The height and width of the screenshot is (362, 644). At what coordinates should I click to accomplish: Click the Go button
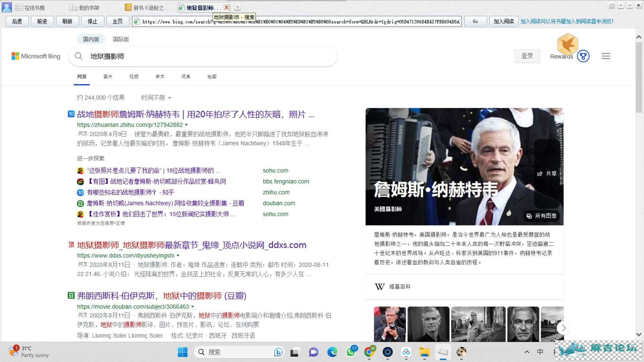click(x=475, y=21)
